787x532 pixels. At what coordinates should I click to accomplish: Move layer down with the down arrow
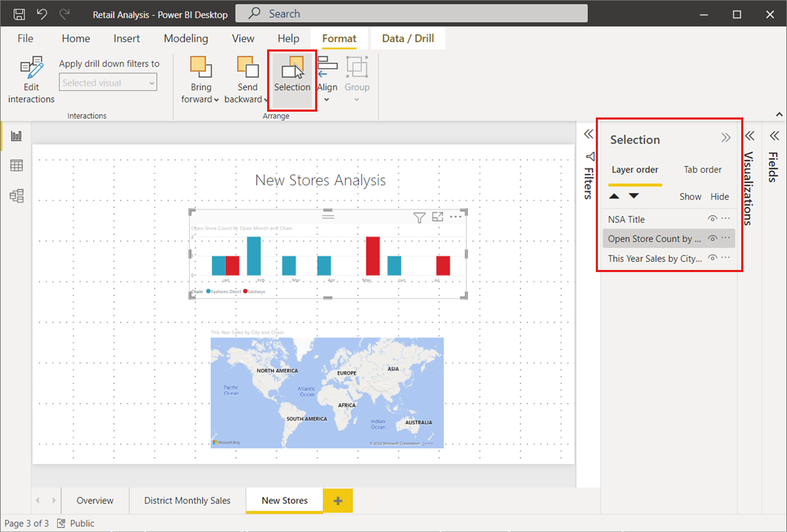point(634,196)
